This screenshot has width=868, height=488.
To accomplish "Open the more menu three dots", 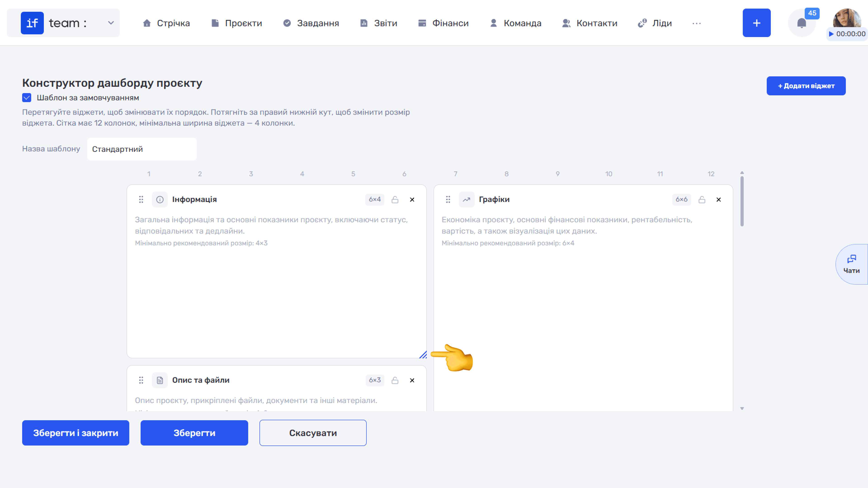I will [x=696, y=23].
